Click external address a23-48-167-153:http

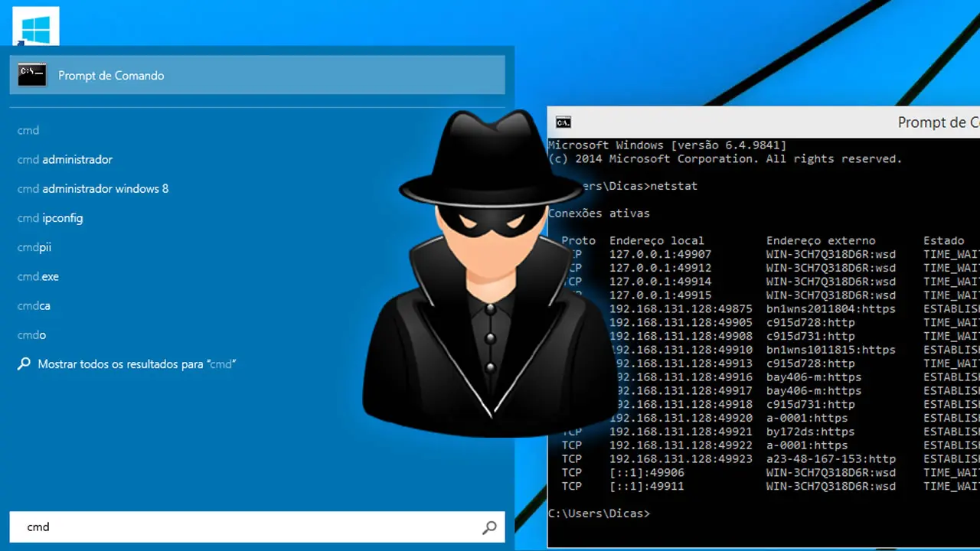[831, 459]
